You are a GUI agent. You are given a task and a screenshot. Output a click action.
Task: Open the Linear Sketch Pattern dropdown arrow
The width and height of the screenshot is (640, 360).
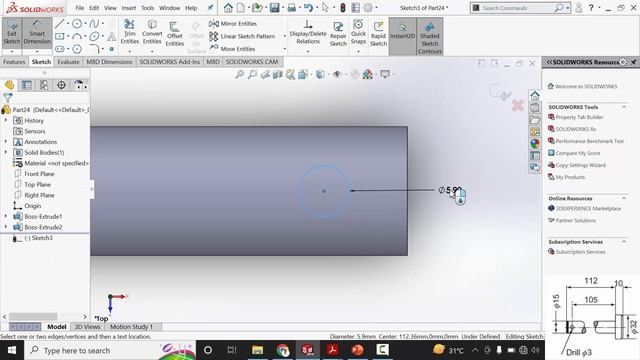[284, 36]
